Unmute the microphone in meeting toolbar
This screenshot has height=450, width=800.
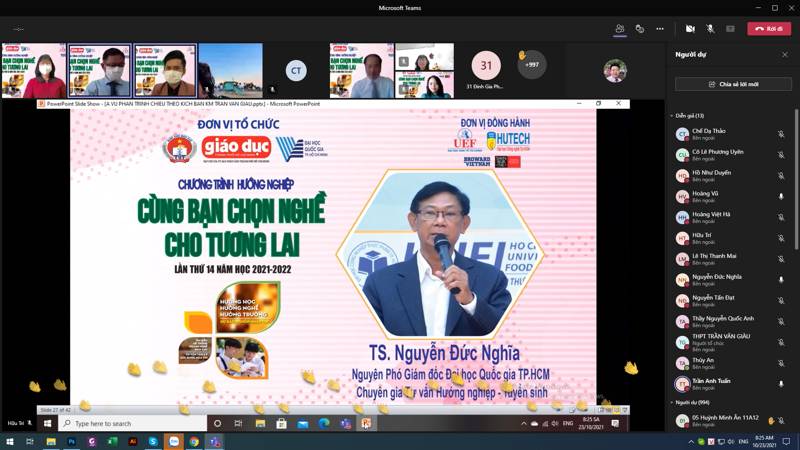pyautogui.click(x=710, y=29)
